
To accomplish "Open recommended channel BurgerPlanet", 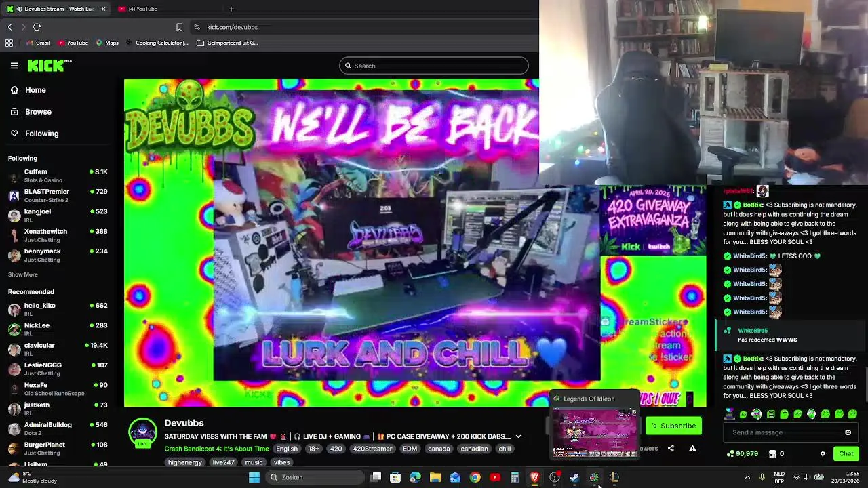I will pos(58,448).
